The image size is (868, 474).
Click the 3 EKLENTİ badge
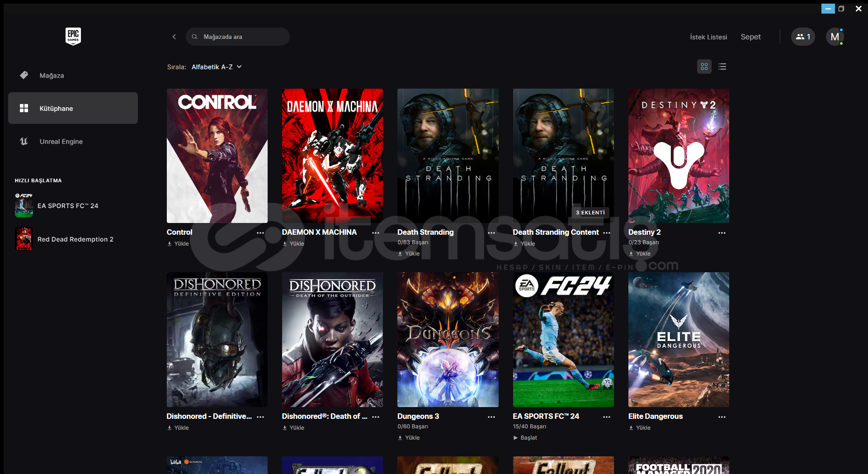coord(590,213)
